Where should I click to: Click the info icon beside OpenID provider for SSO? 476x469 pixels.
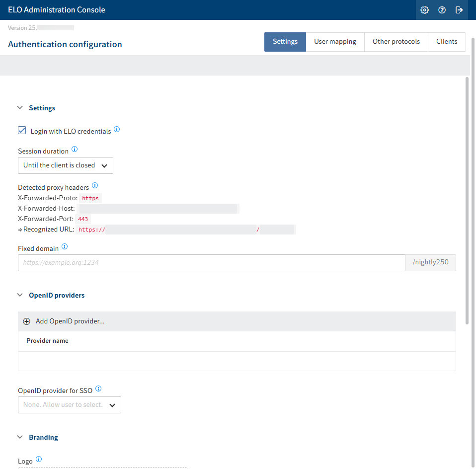pyautogui.click(x=98, y=389)
